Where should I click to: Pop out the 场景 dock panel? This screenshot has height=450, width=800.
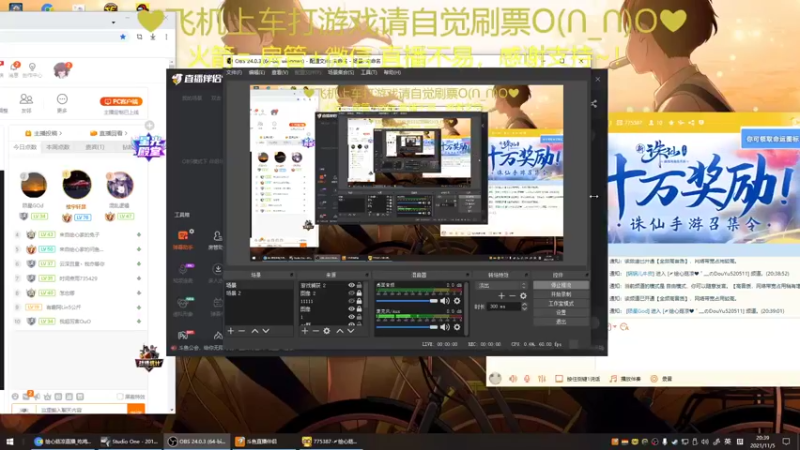(x=292, y=275)
